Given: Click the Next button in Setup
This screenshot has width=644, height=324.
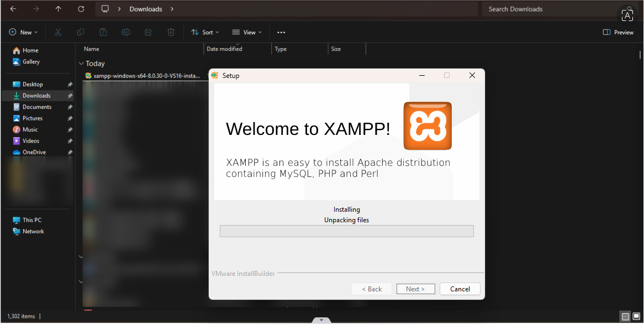Looking at the screenshot, I should [x=415, y=289].
